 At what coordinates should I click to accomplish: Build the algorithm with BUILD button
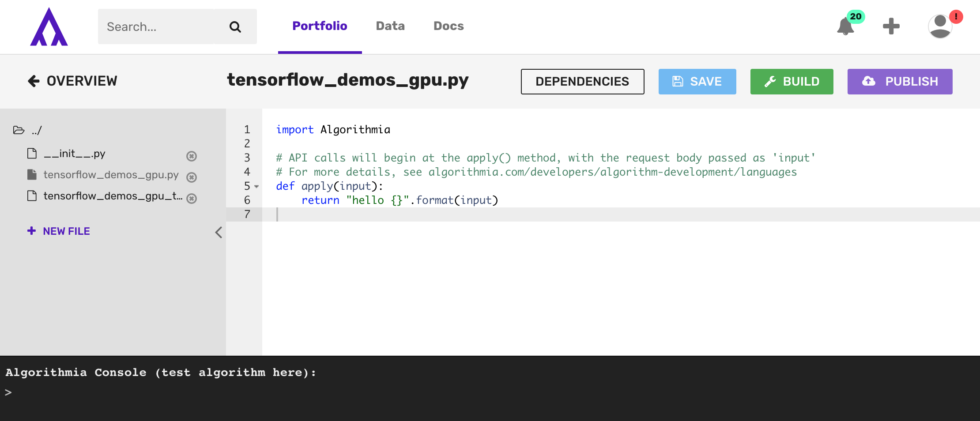pyautogui.click(x=792, y=82)
